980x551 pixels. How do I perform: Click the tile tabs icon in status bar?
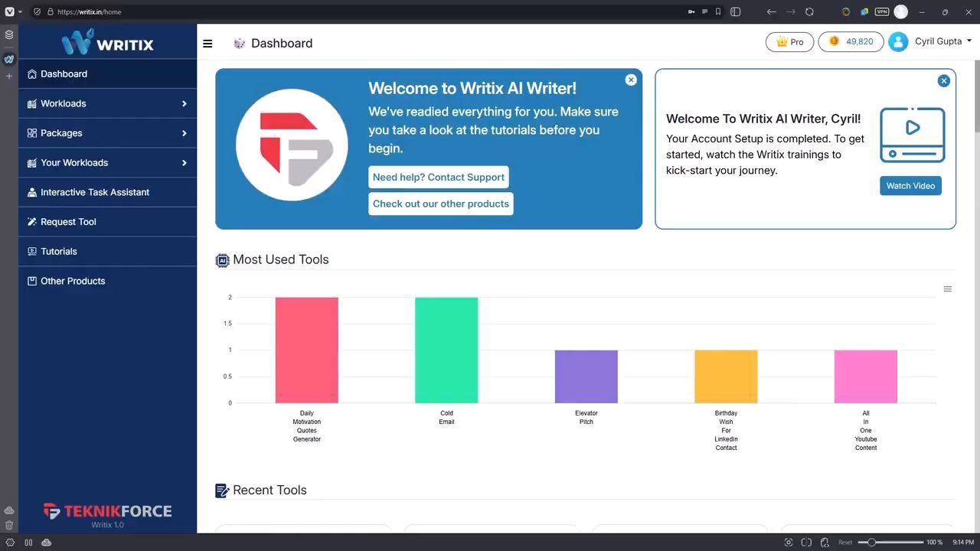806,543
